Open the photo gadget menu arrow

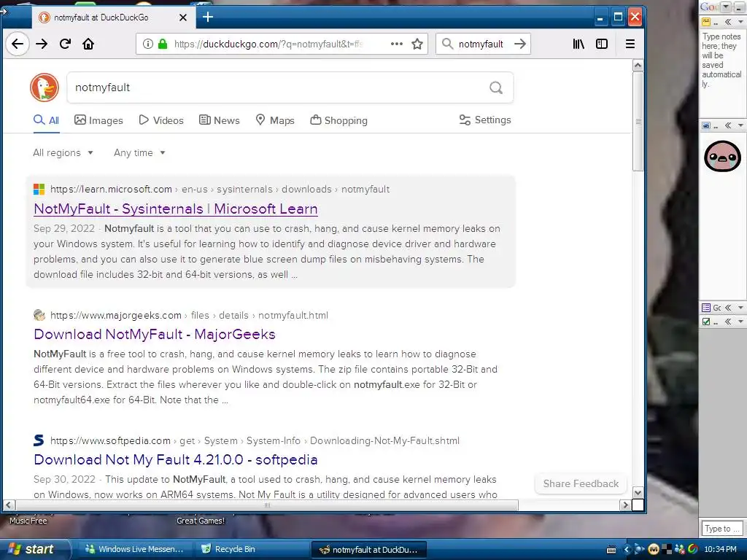(740, 125)
